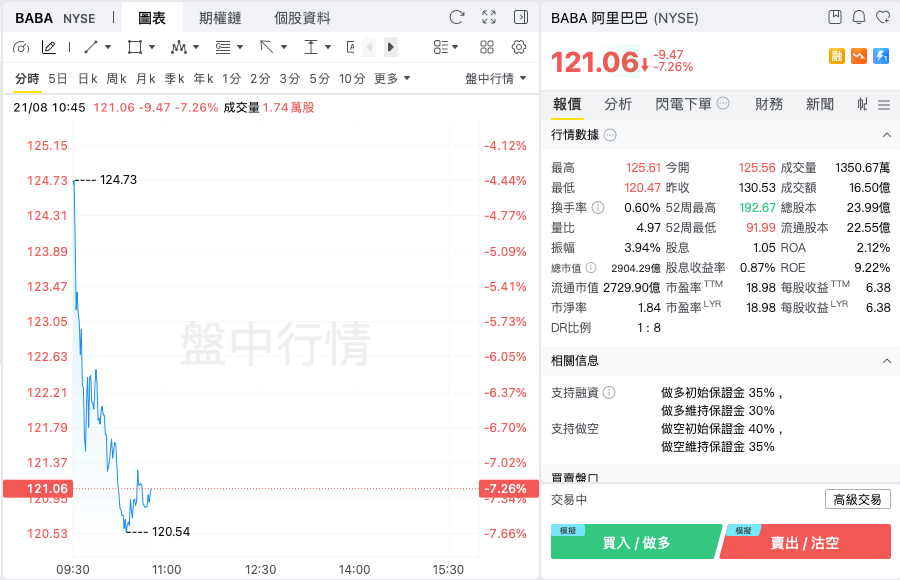Set a price alert with bell icon
The height and width of the screenshot is (580, 900).
click(x=859, y=17)
